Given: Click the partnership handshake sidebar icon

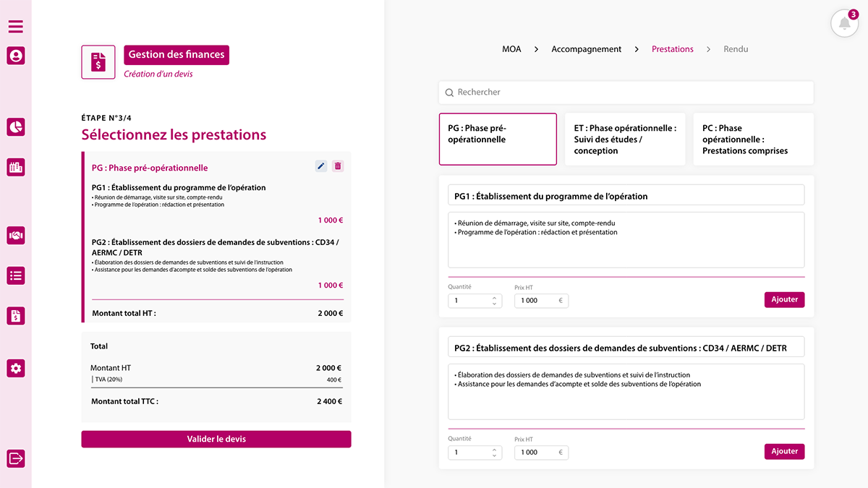Looking at the screenshot, I should pyautogui.click(x=15, y=236).
